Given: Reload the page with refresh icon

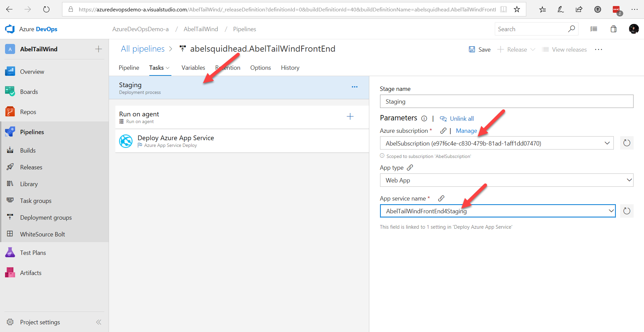Looking at the screenshot, I should pyautogui.click(x=46, y=9).
